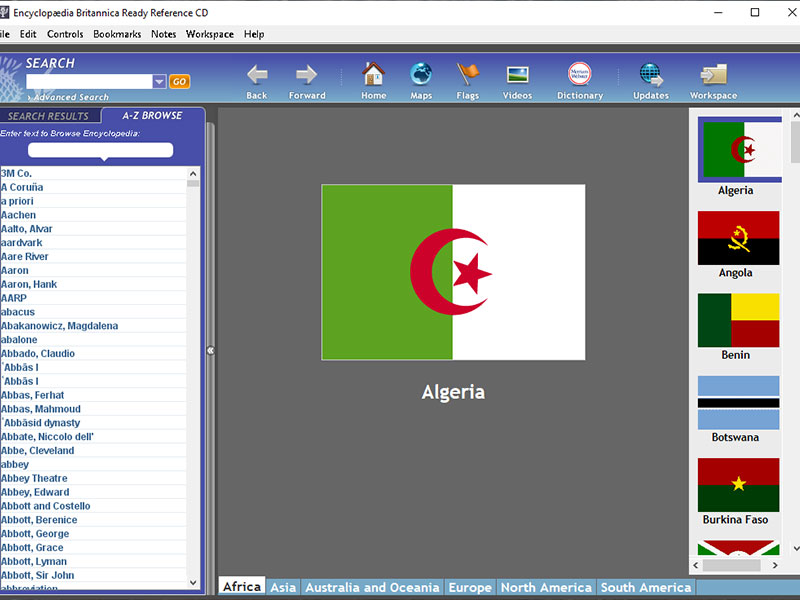
Task: Select the A-Z Browse tab
Action: [152, 116]
